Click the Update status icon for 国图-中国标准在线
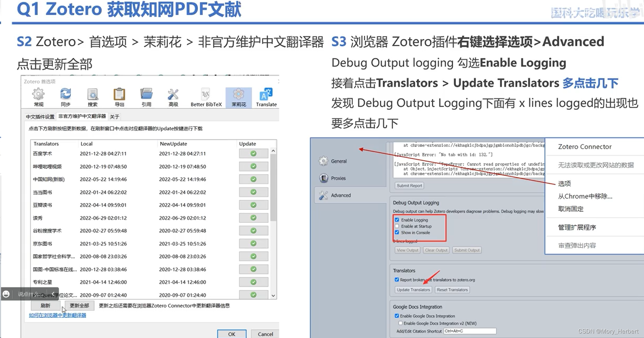 (x=253, y=269)
